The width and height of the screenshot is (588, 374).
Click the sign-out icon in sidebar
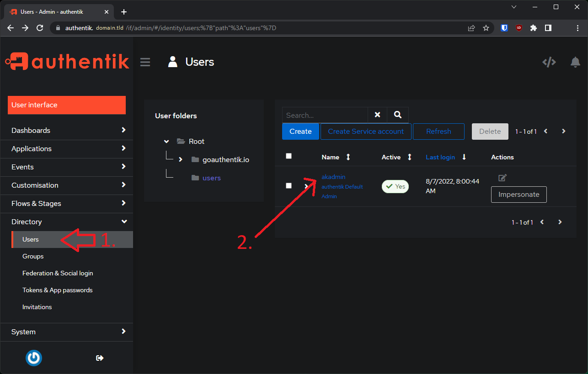pyautogui.click(x=100, y=358)
